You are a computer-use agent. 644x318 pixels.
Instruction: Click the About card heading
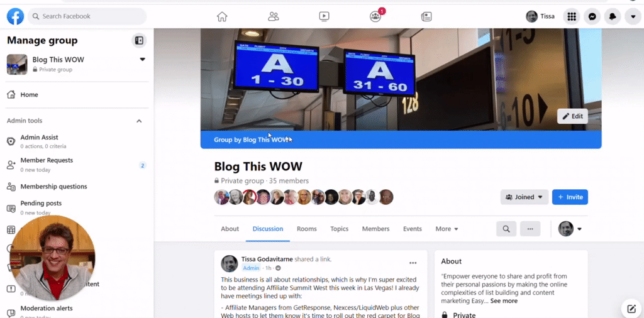(x=452, y=261)
